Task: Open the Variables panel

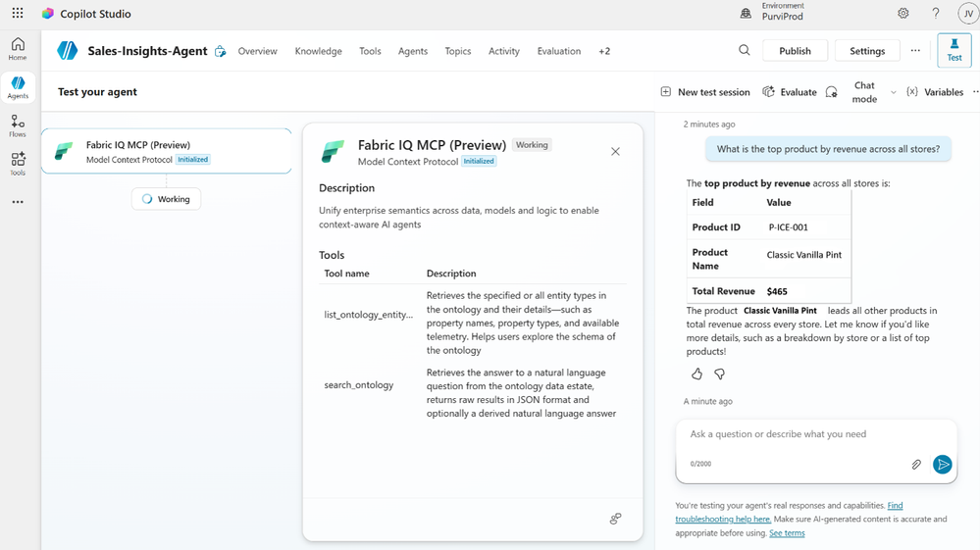Action: [935, 92]
